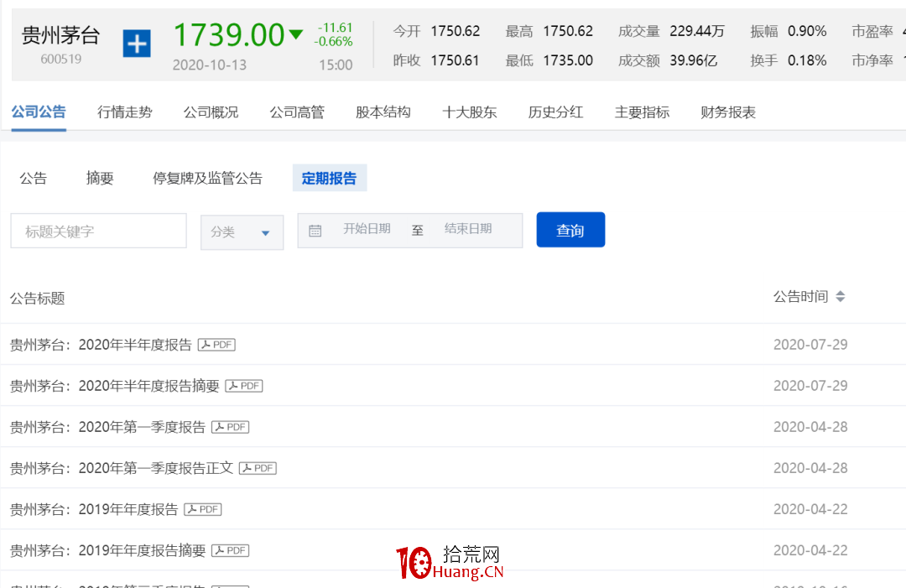Open PDF icon for 2020年半年度报告摘要
Viewport: 906px width, 588px height.
[x=244, y=386]
